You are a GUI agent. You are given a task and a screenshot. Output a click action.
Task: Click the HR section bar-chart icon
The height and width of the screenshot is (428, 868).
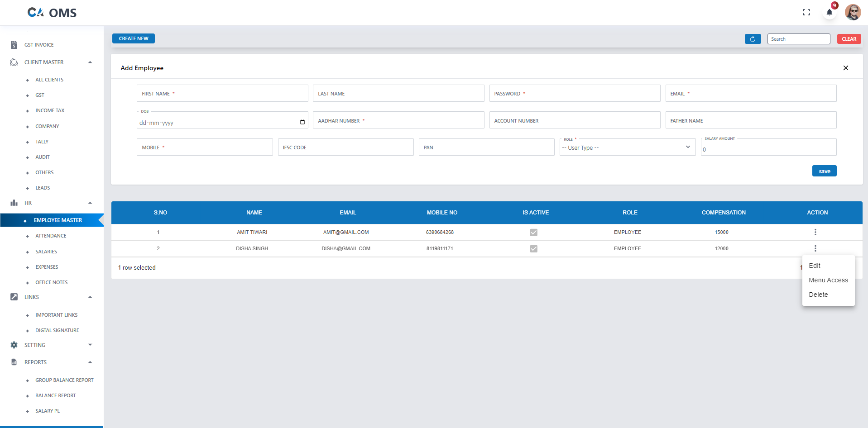coord(14,202)
